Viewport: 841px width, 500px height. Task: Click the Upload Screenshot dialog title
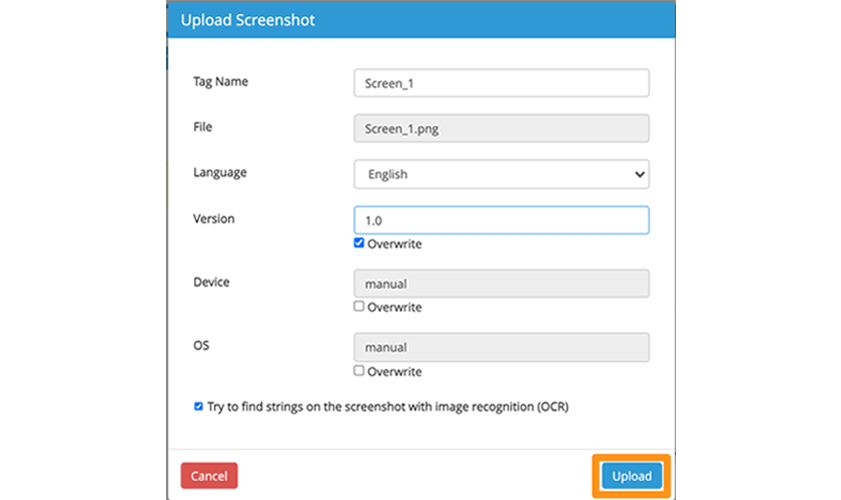tap(248, 20)
